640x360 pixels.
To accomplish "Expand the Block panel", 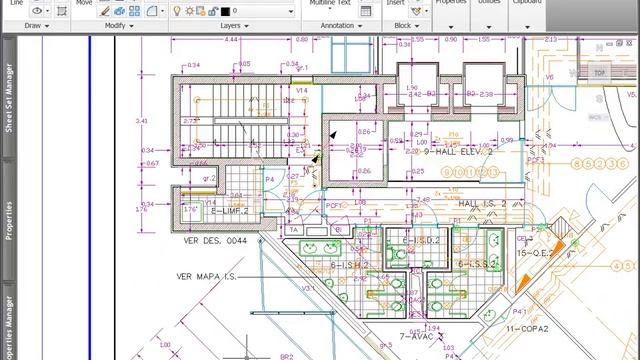I will tap(407, 26).
